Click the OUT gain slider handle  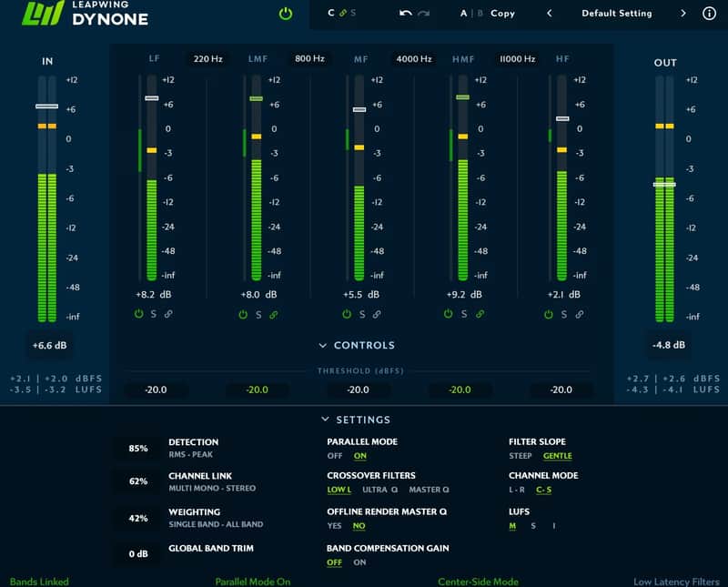pyautogui.click(x=664, y=185)
